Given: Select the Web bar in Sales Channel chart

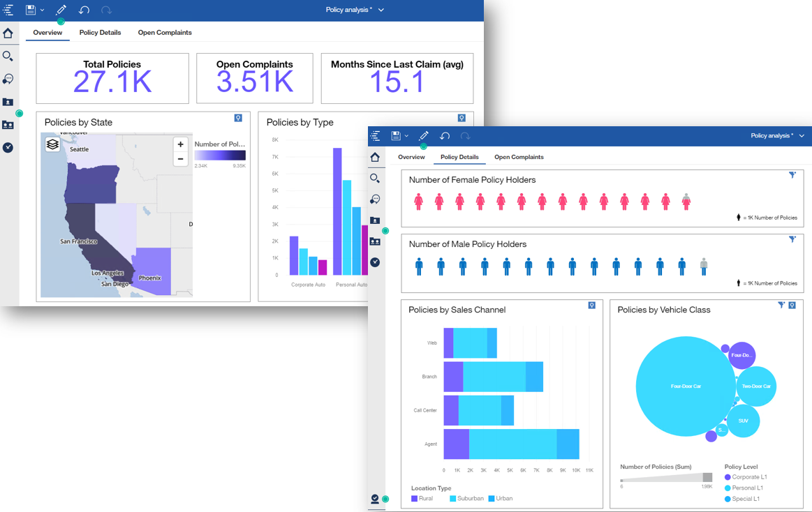Looking at the screenshot, I should click(470, 343).
